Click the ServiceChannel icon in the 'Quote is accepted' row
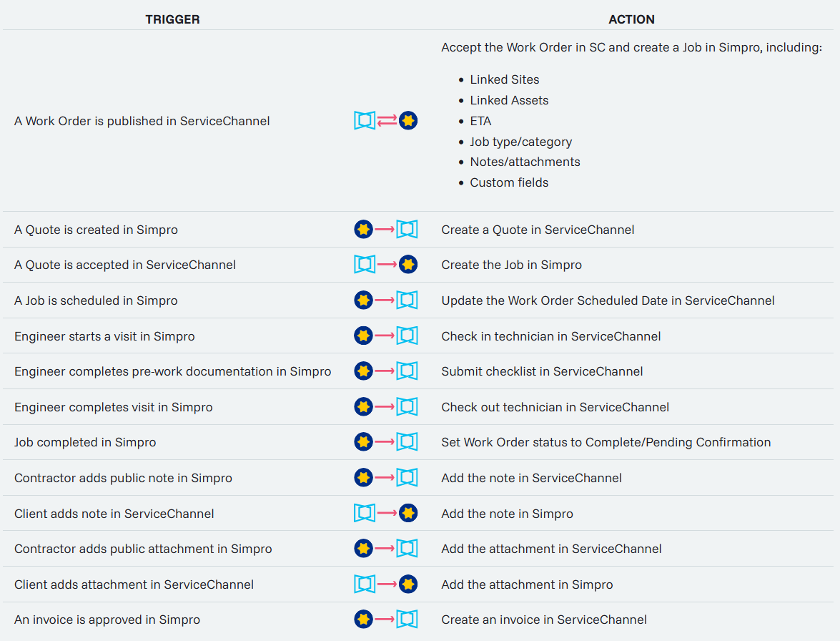Screen dimensions: 840x641 (x=365, y=265)
